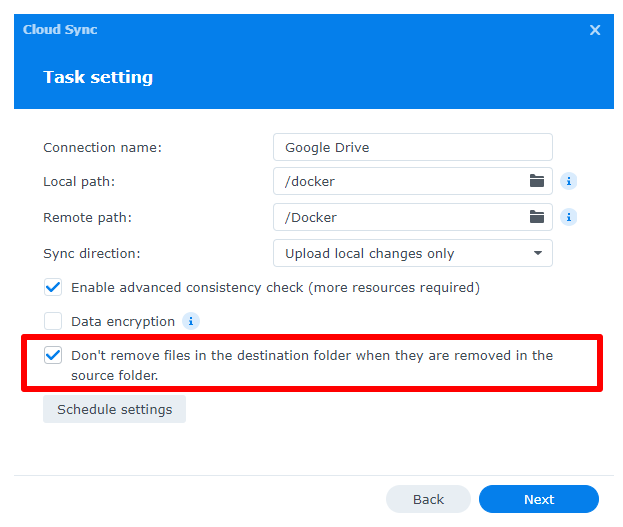The height and width of the screenshot is (527, 623).
Task: Open Schedule settings
Action: coord(114,409)
